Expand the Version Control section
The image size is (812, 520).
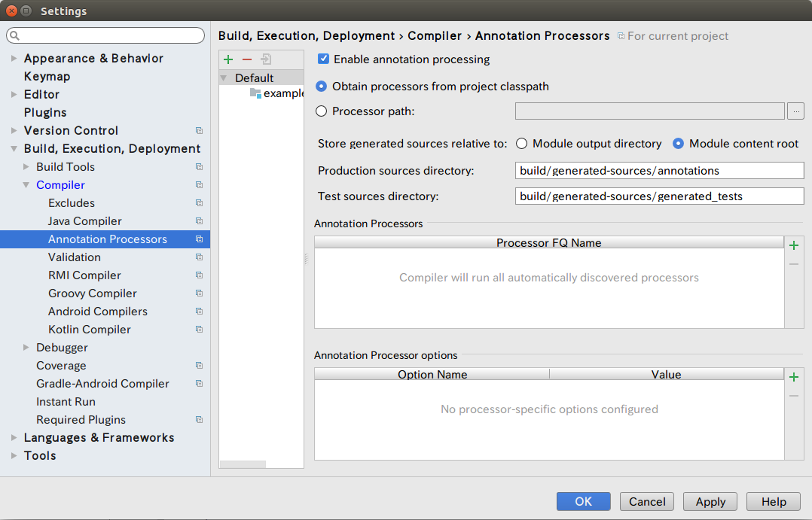[x=14, y=130]
